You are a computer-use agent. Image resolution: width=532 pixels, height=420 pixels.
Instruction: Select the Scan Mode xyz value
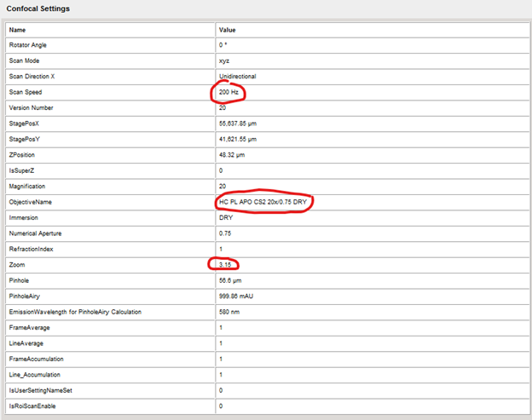pos(224,60)
